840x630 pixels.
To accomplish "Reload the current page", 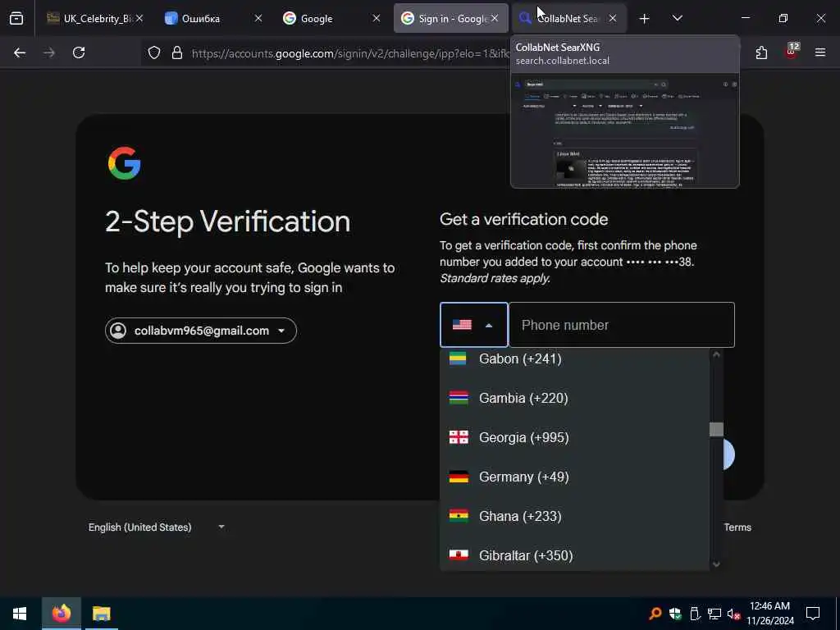I will pyautogui.click(x=79, y=52).
